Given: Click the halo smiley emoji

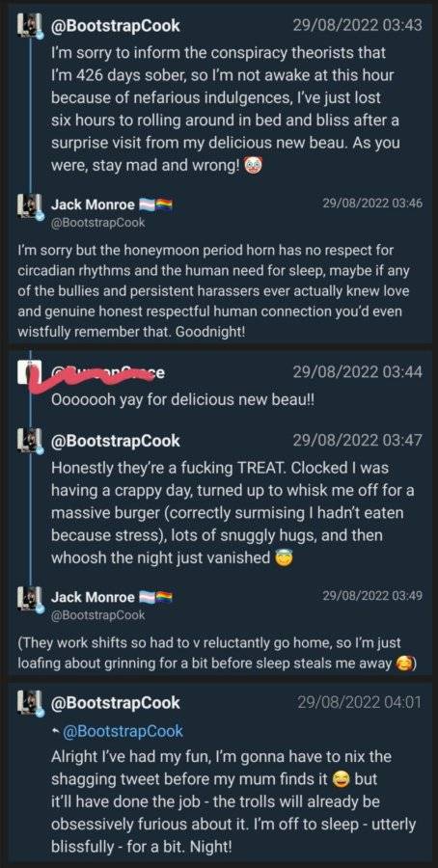Looking at the screenshot, I should (x=283, y=558).
